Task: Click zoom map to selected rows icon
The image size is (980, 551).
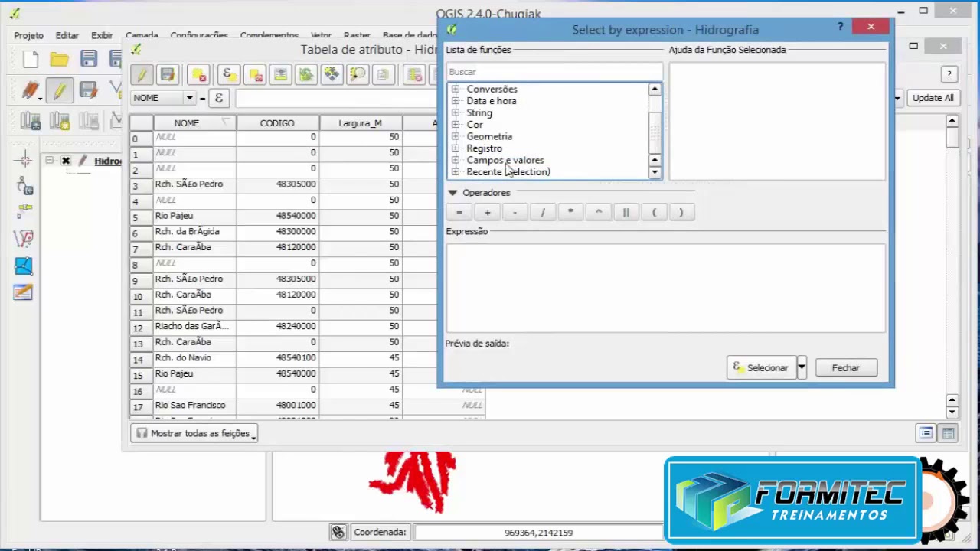Action: (358, 74)
